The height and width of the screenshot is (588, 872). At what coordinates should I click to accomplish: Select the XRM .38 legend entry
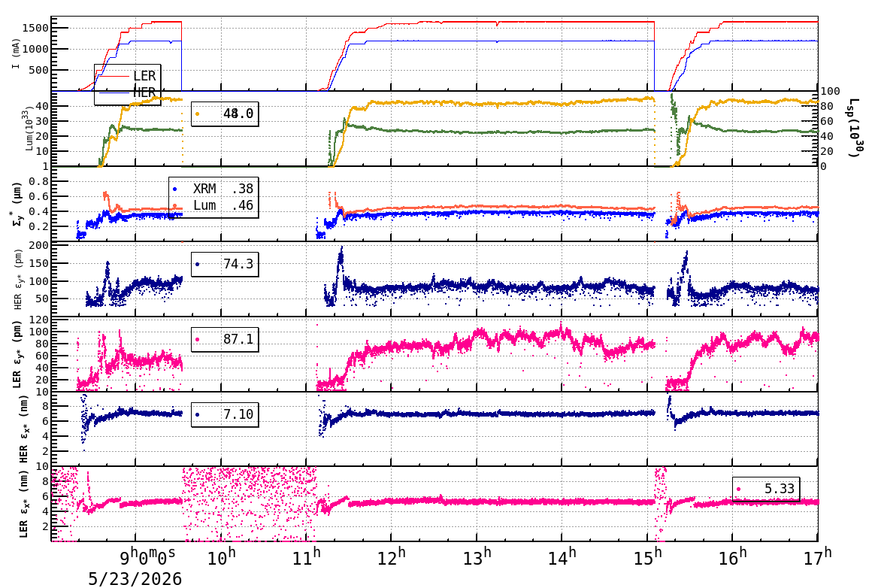point(213,189)
